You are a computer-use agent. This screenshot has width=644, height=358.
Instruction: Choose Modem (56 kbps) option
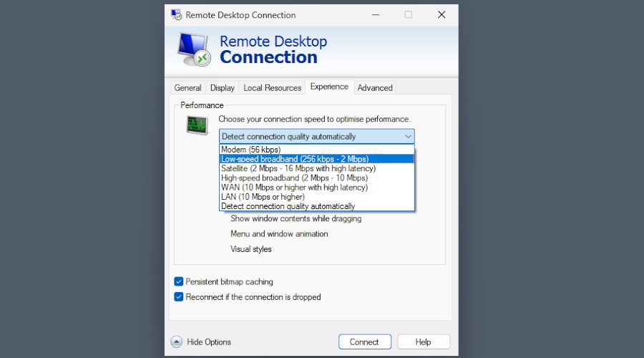(317, 150)
